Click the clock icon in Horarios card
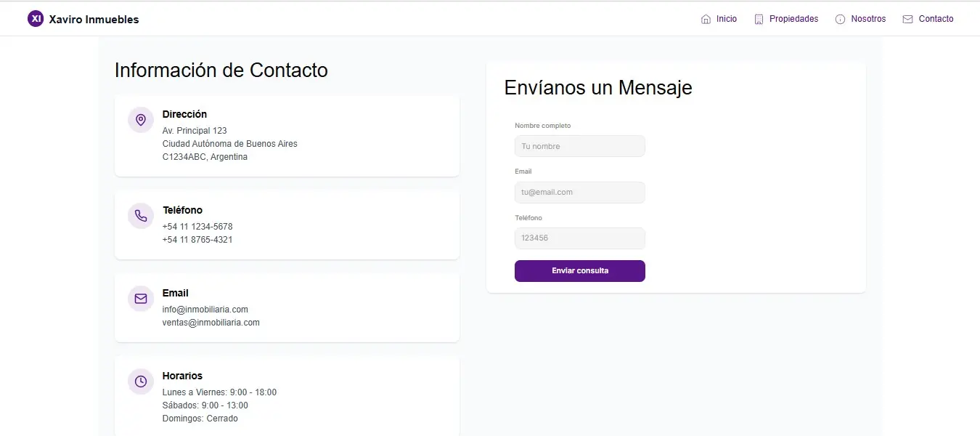Viewport: 980px width, 436px height. 141,381
